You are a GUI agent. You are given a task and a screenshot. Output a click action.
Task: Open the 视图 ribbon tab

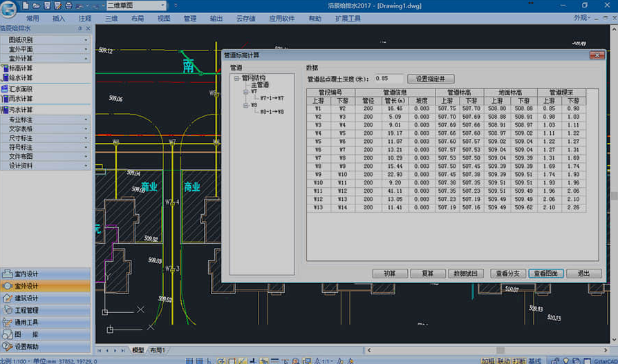[x=164, y=19]
